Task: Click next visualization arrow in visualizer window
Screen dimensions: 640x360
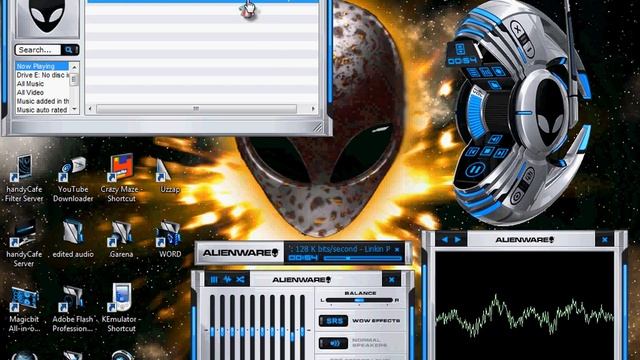Action: [x=458, y=240]
